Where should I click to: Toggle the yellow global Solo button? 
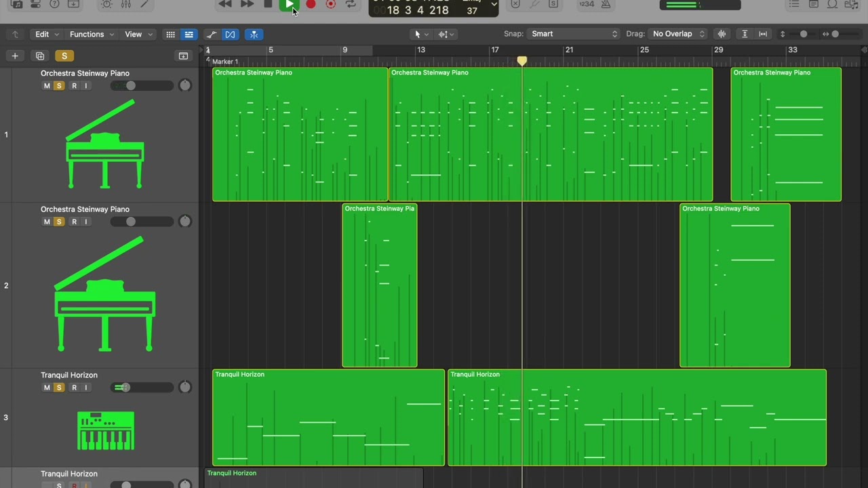tap(64, 56)
